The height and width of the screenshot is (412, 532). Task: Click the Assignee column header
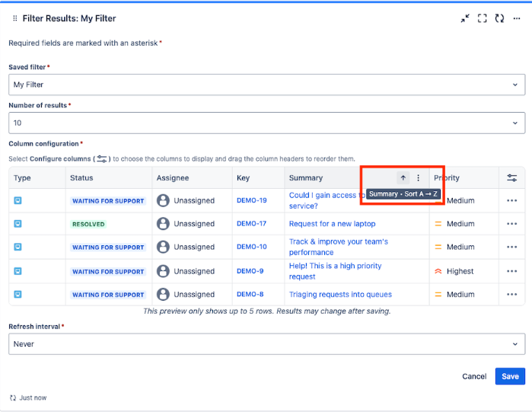pyautogui.click(x=173, y=178)
